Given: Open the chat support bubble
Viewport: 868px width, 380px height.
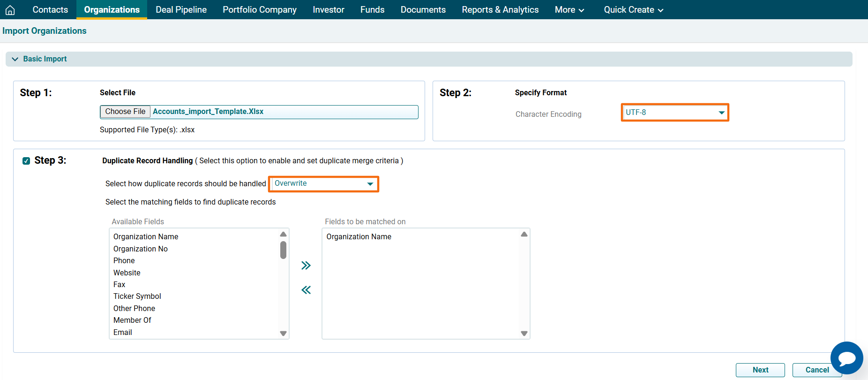Looking at the screenshot, I should [846, 358].
